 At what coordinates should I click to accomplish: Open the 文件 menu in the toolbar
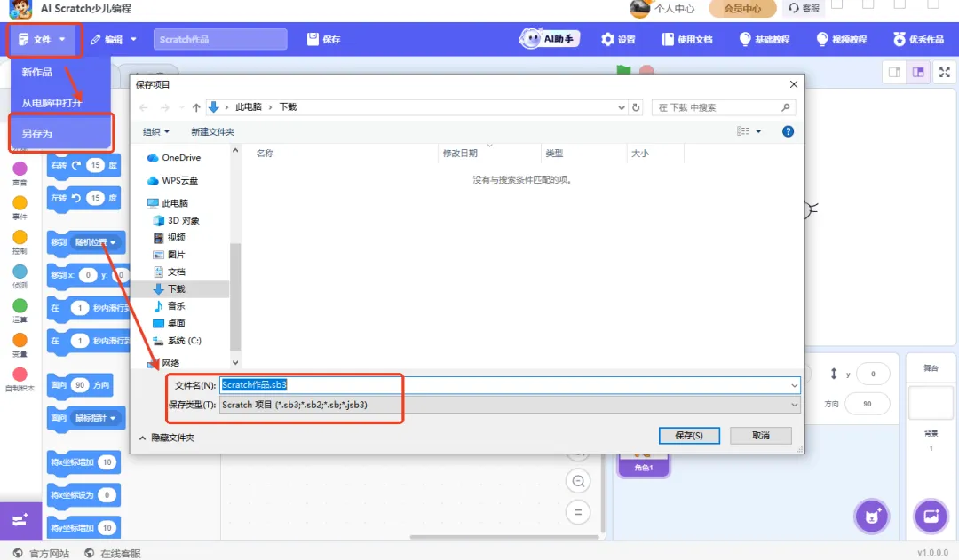pyautogui.click(x=42, y=40)
